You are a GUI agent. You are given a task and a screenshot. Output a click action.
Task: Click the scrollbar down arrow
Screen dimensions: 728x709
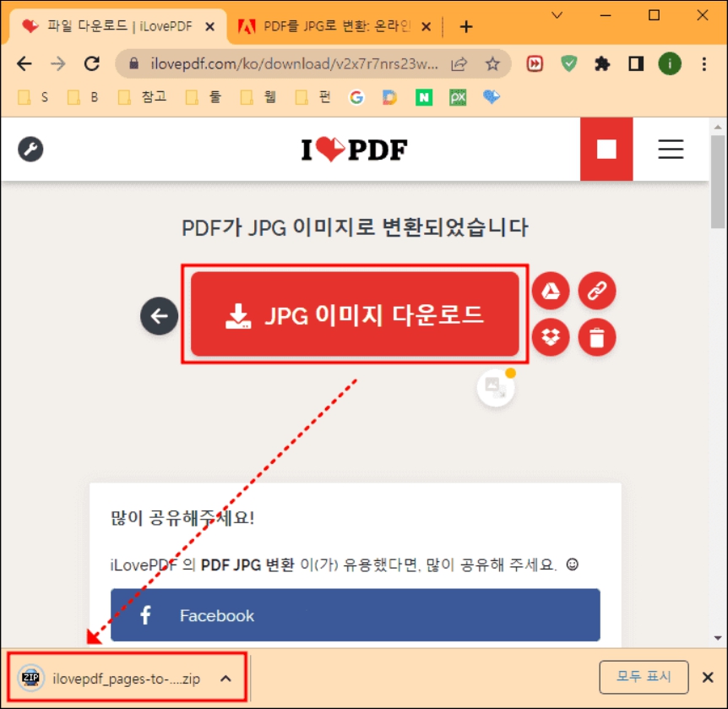(718, 638)
